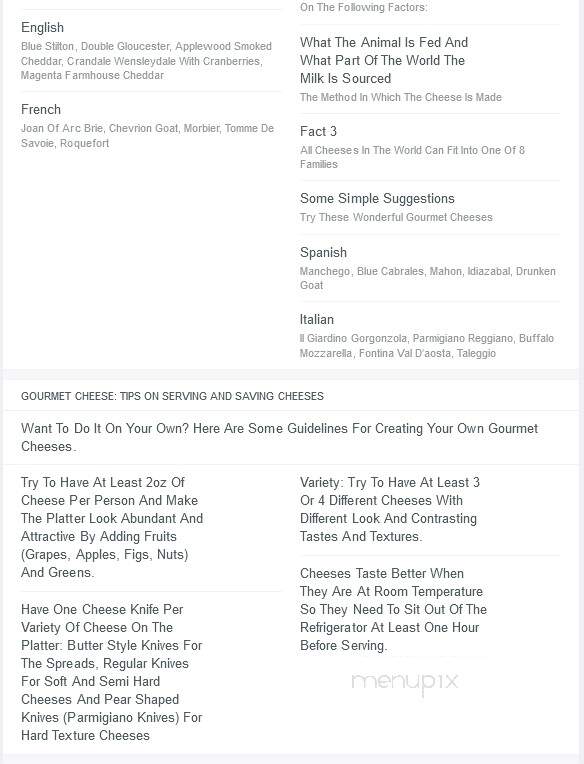This screenshot has width=584, height=764.
Task: Click the menupix watermark logo
Action: point(405,682)
